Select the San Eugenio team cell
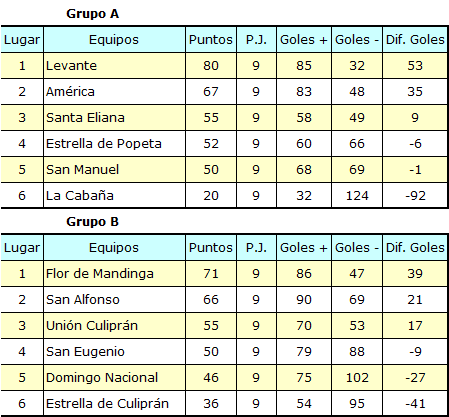Image resolution: width=449 pixels, height=417 pixels. [114, 352]
